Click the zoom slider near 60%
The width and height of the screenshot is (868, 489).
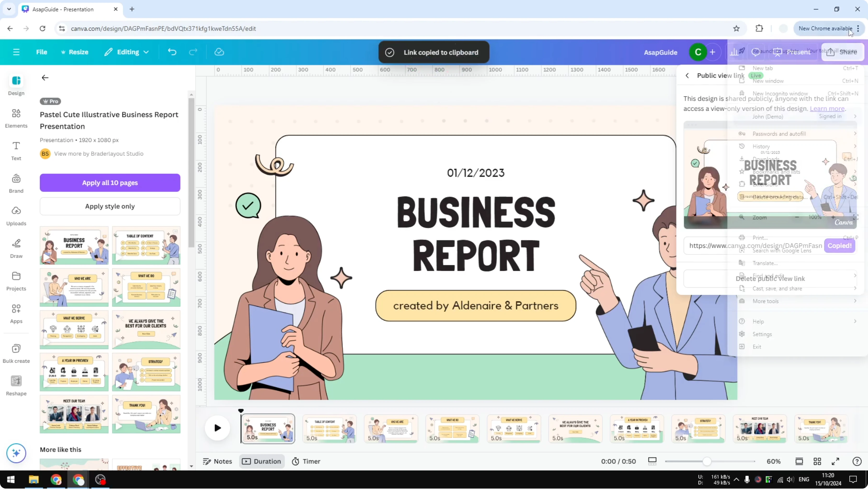(707, 461)
